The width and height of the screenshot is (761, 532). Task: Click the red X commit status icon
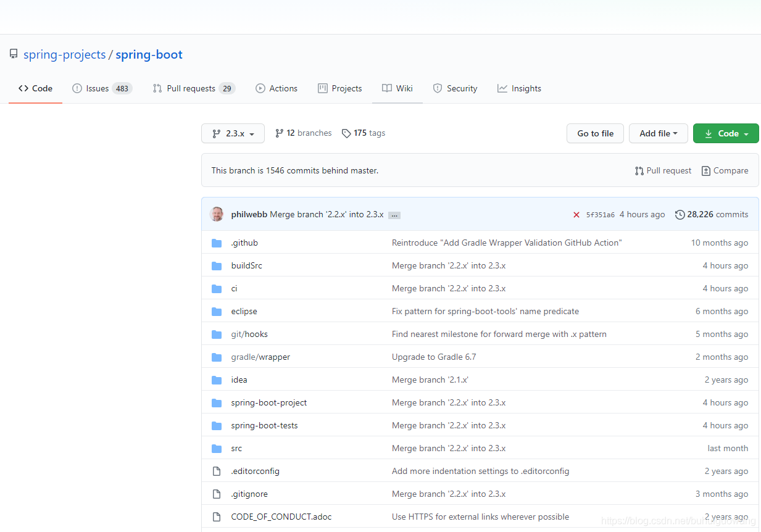(576, 214)
